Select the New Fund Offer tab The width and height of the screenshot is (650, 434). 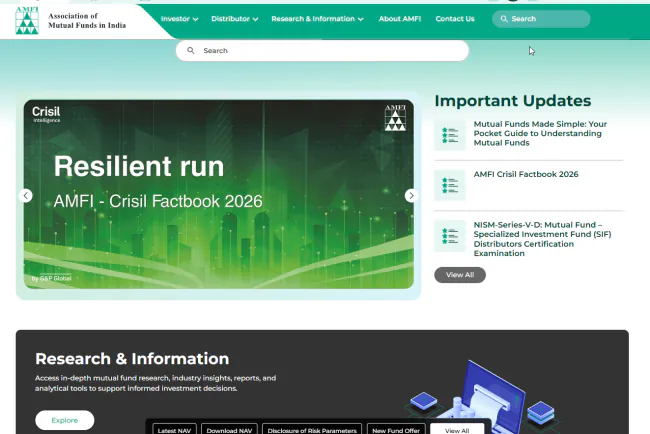pos(396,430)
